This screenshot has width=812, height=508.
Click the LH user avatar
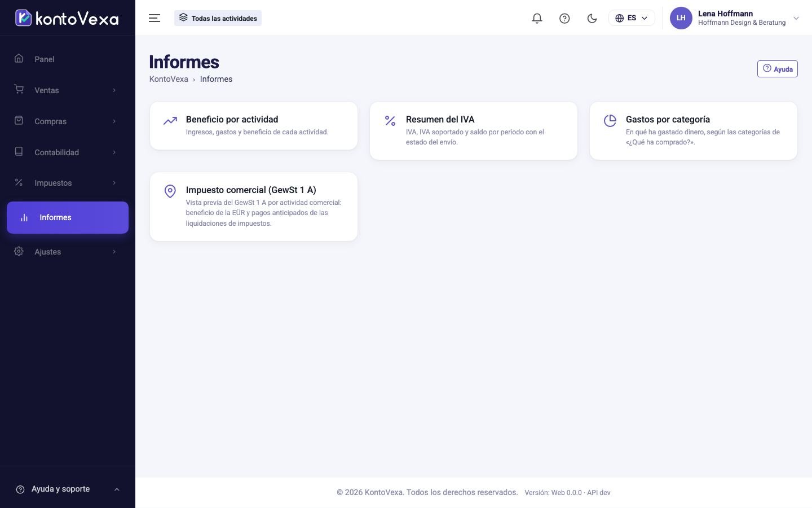point(681,18)
